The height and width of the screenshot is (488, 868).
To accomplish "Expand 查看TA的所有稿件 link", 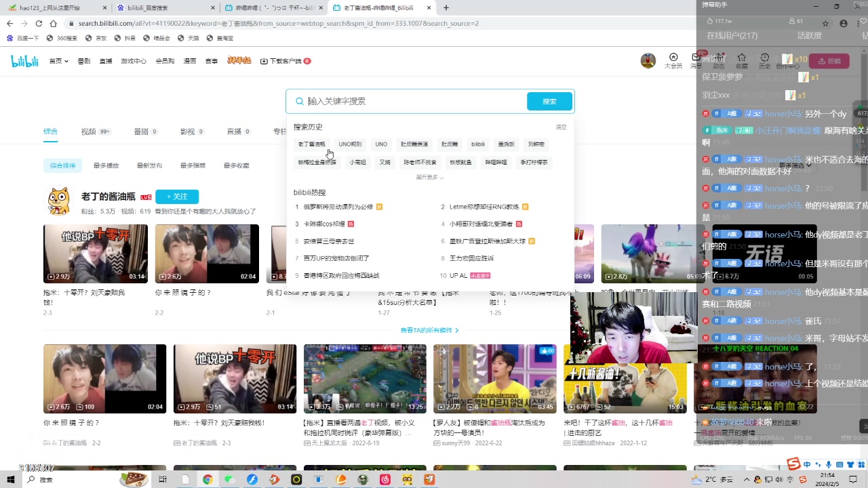I will click(430, 330).
